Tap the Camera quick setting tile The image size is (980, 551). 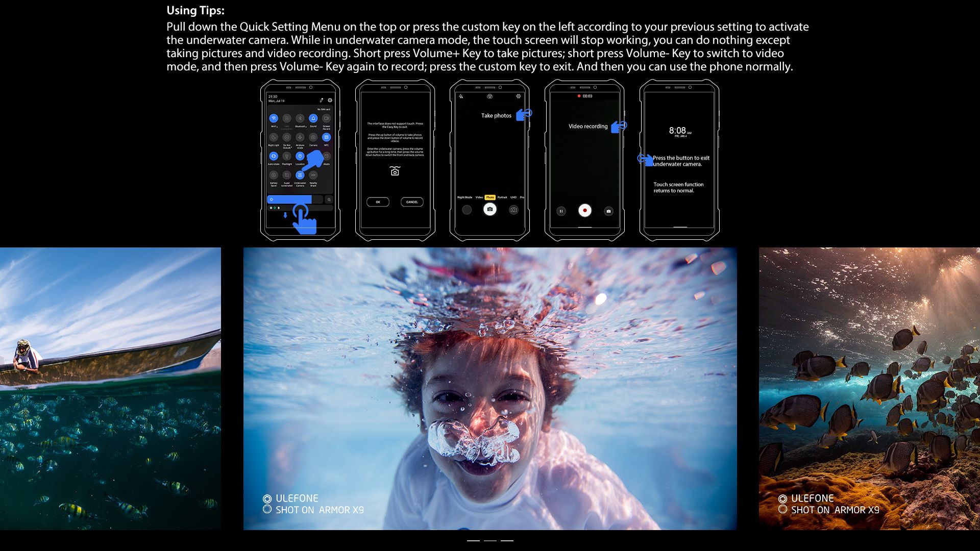tap(313, 137)
